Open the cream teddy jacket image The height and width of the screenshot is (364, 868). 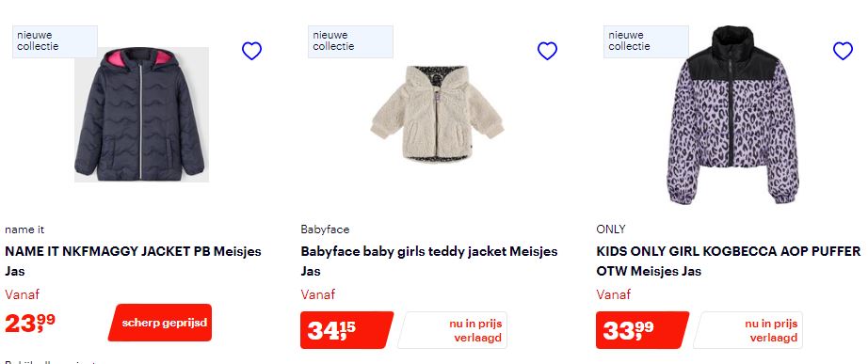click(x=437, y=115)
